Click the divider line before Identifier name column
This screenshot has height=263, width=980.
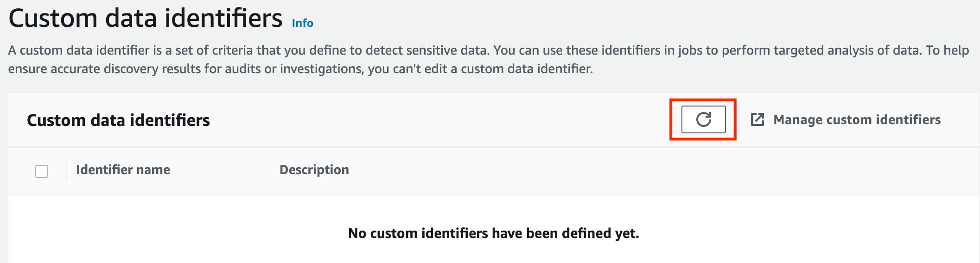(x=66, y=171)
